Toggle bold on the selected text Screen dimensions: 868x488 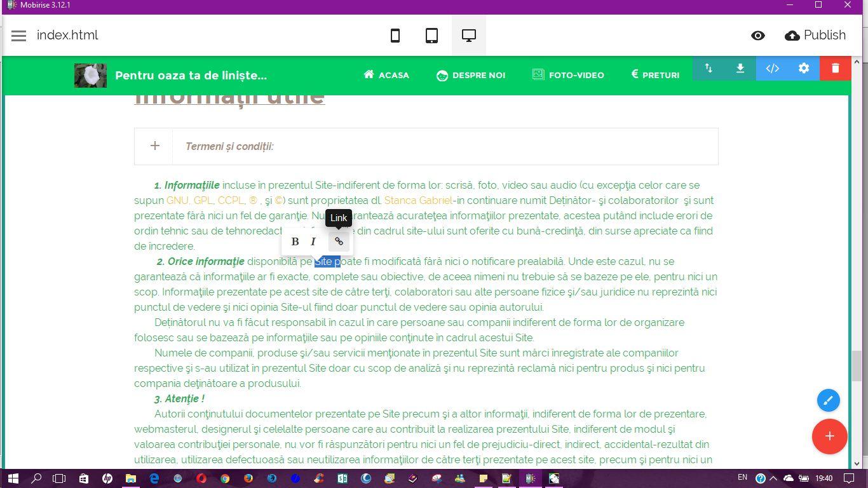point(295,241)
